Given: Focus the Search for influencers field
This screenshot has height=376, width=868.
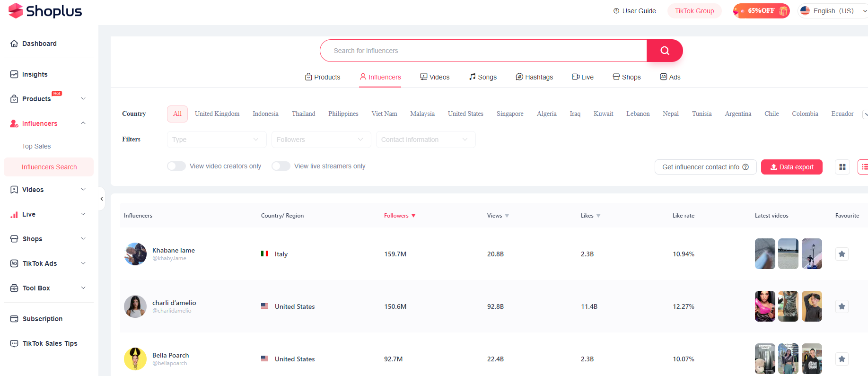Looking at the screenshot, I should (483, 51).
